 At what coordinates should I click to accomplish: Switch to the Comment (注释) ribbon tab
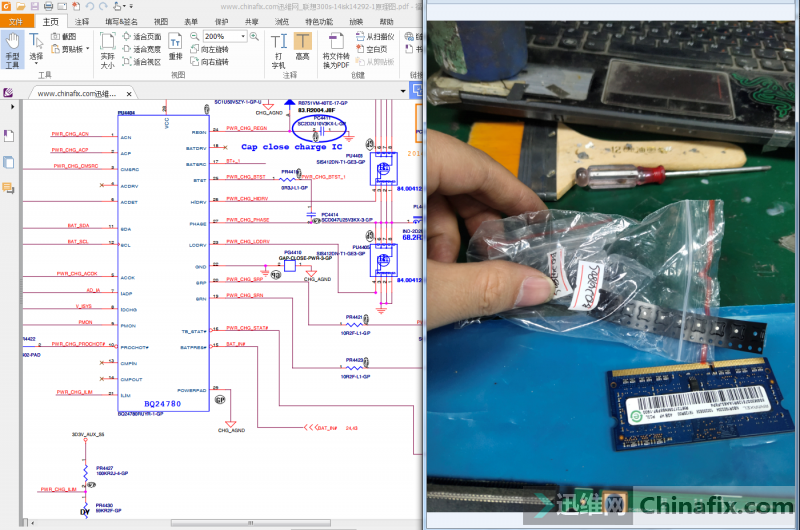(82, 21)
